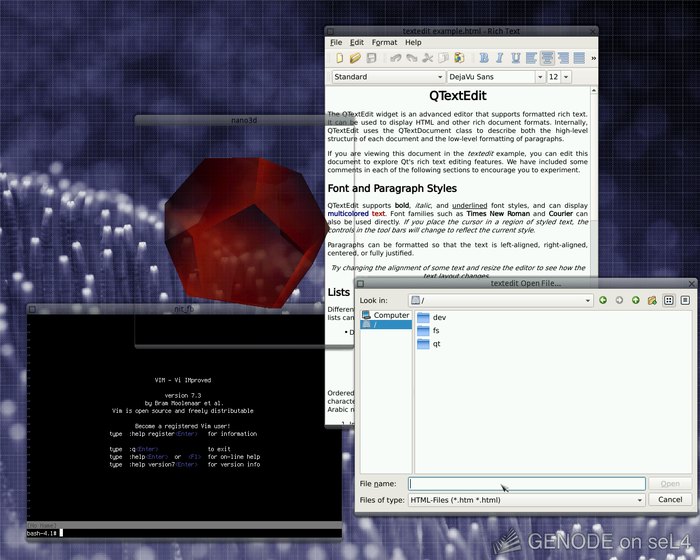Toggle Italic formatting button
700x560 pixels.
click(500, 58)
